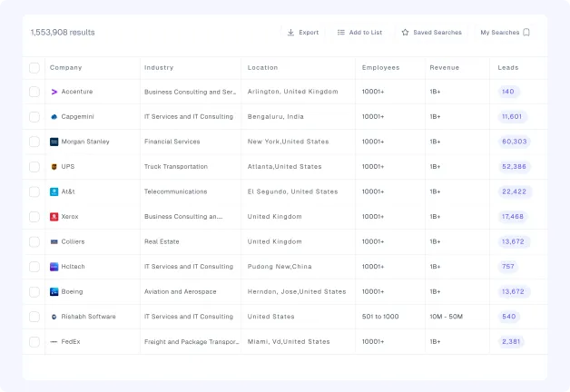This screenshot has height=392, width=570.
Task: Click the Accenture logo icon
Action: (x=54, y=92)
